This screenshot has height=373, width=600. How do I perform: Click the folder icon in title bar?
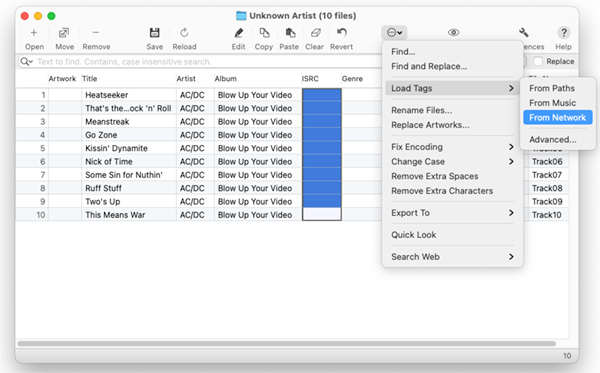point(241,16)
